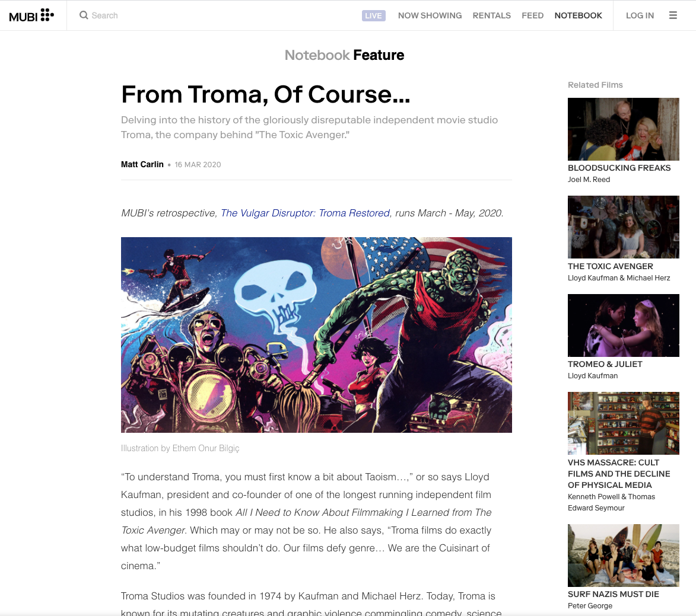Click the Troma illustration image
The height and width of the screenshot is (616, 696).
316,335
